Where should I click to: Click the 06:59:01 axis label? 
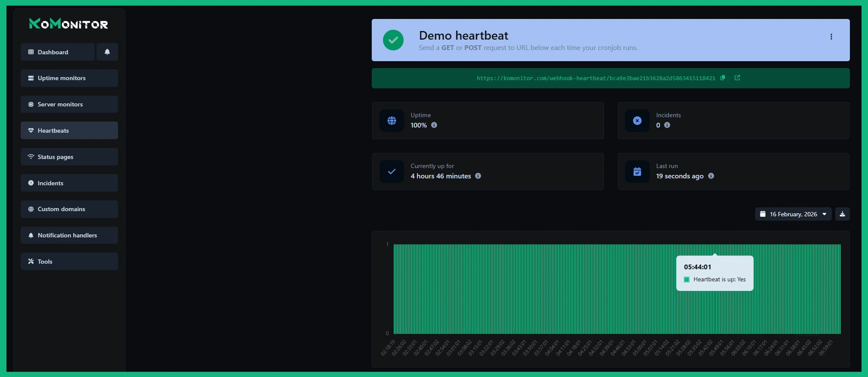826,348
